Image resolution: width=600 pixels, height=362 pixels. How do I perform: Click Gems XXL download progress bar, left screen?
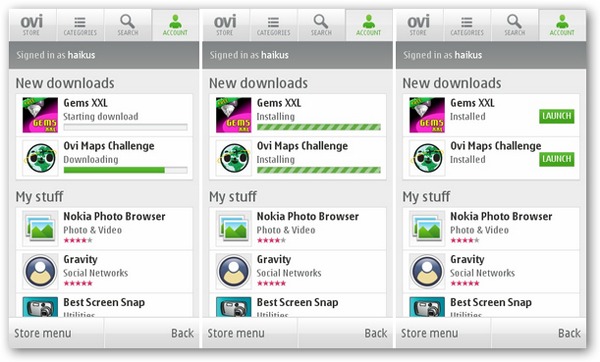tap(126, 127)
